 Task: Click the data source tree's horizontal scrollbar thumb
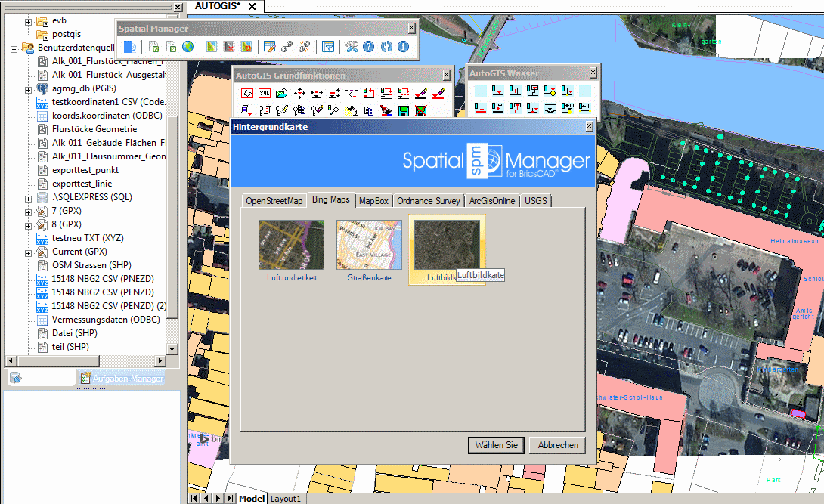[58, 361]
